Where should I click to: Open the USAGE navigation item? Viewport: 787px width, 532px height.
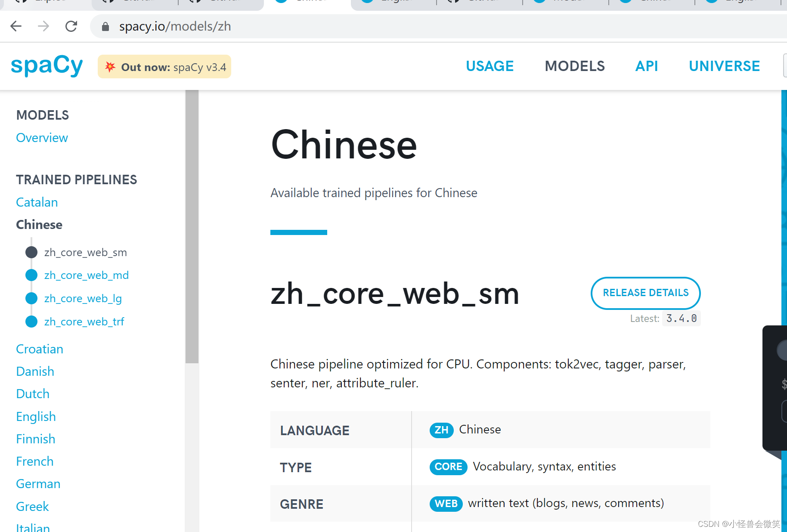(490, 66)
